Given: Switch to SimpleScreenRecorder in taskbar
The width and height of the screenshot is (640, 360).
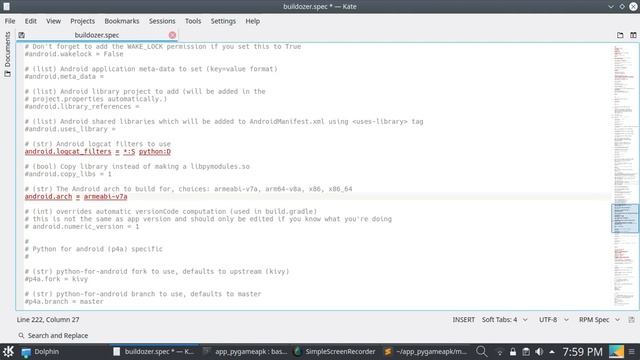Looking at the screenshot, I should tap(335, 351).
